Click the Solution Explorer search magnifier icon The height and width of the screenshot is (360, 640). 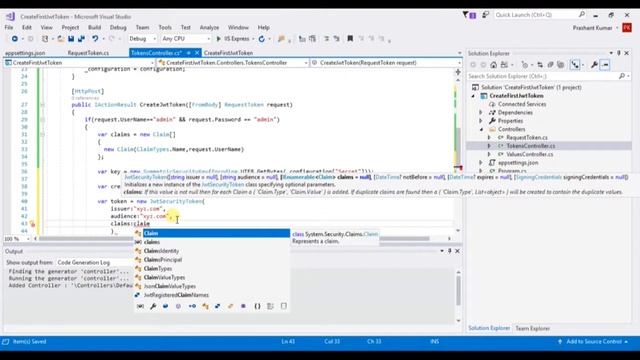click(622, 76)
